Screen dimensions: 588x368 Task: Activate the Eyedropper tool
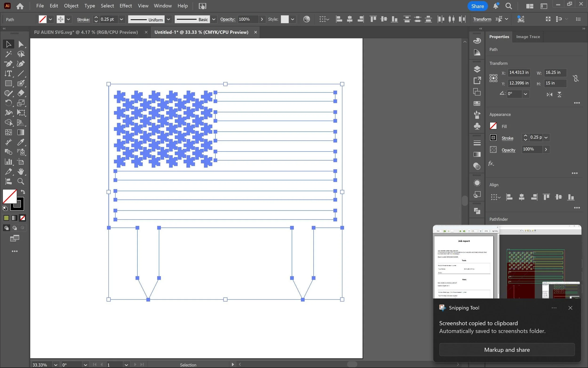[21, 142]
